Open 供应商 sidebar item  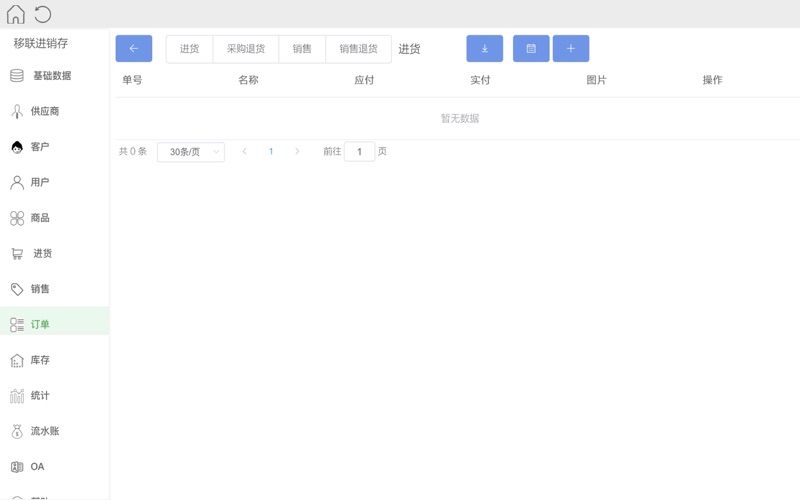[45, 111]
